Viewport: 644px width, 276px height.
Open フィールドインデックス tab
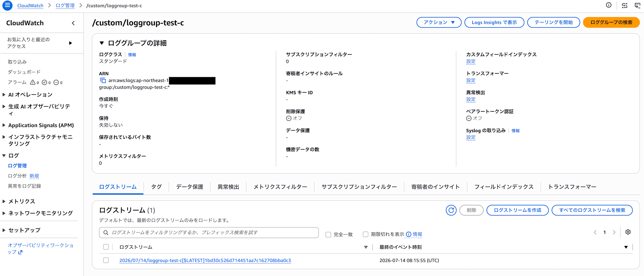click(504, 187)
